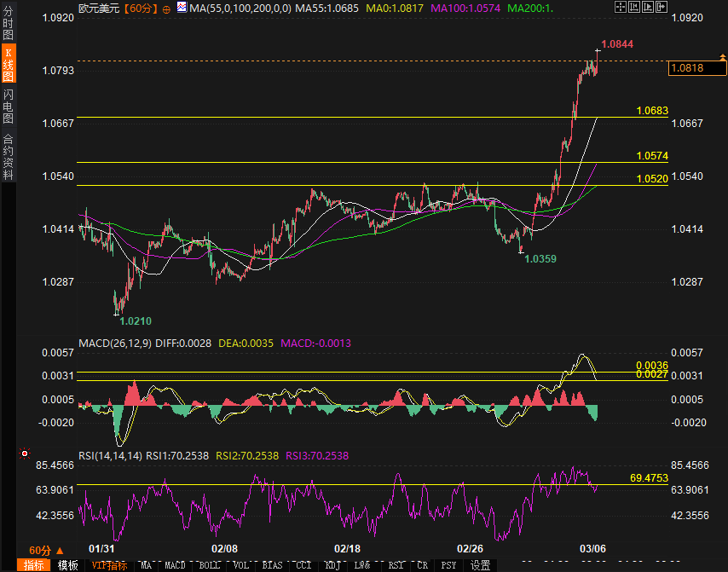Click the orange arrow at price 1.0818
The image size is (728, 572).
click(721, 56)
